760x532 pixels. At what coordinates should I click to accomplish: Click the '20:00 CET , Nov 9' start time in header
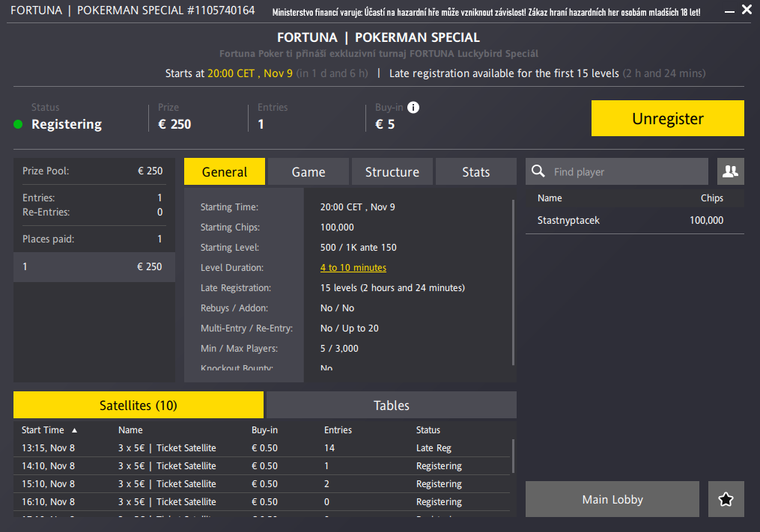(250, 73)
